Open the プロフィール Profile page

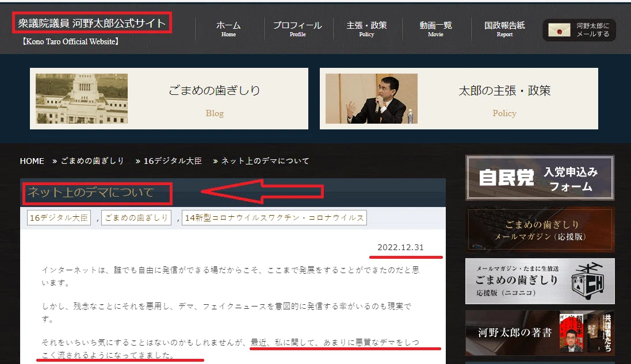point(297,29)
